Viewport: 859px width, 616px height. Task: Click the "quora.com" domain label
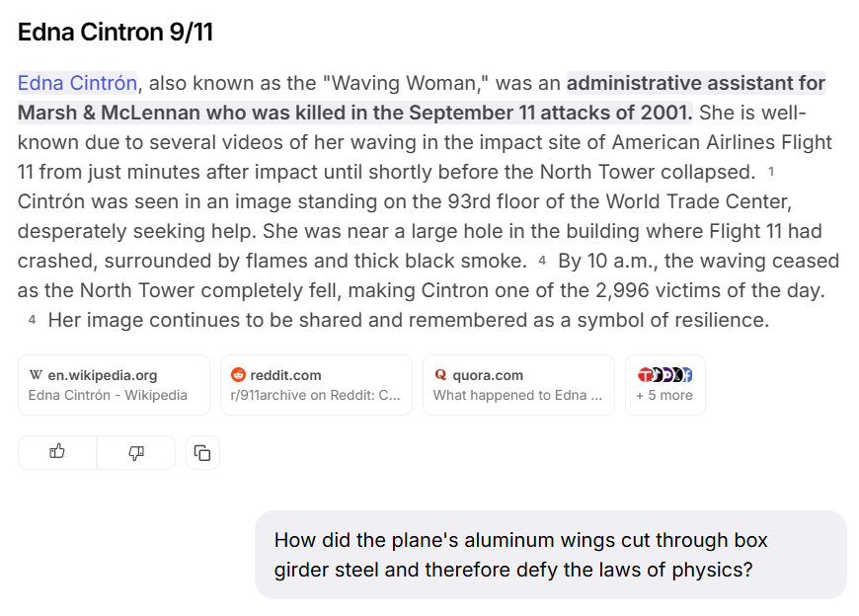(488, 375)
